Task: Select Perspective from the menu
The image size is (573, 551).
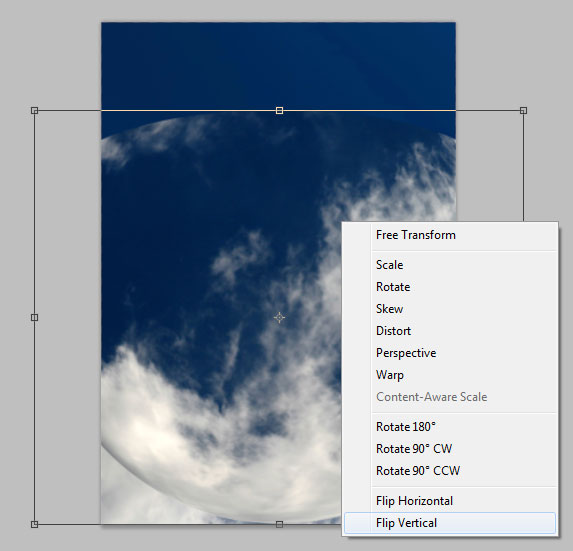Action: (x=450, y=353)
